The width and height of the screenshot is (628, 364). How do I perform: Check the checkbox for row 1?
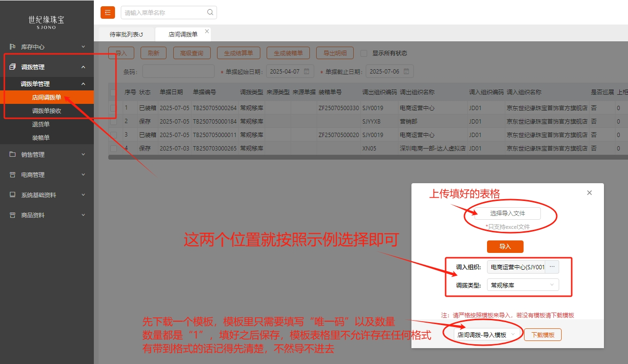113,108
